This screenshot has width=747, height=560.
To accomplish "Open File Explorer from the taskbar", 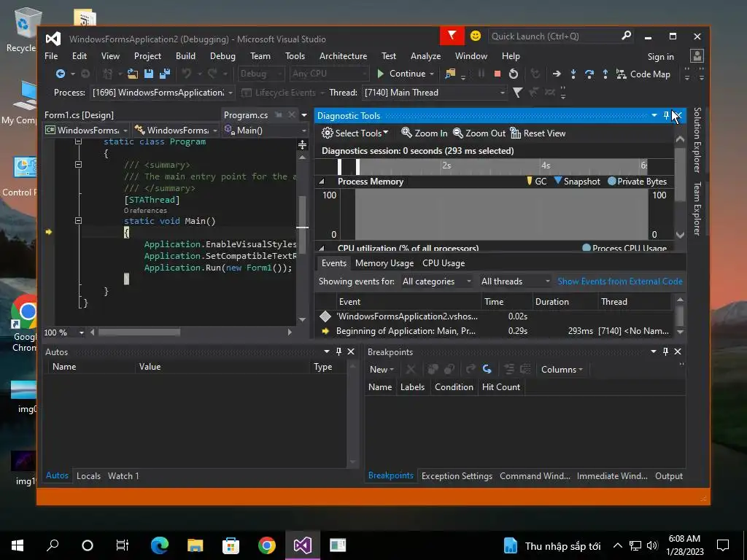I will (195, 545).
